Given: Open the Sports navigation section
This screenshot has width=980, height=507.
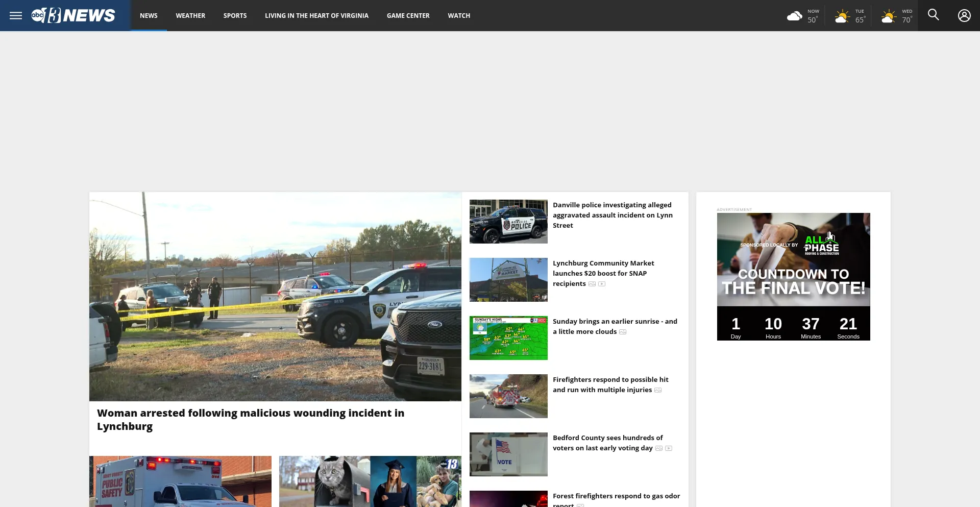Looking at the screenshot, I should [x=235, y=16].
